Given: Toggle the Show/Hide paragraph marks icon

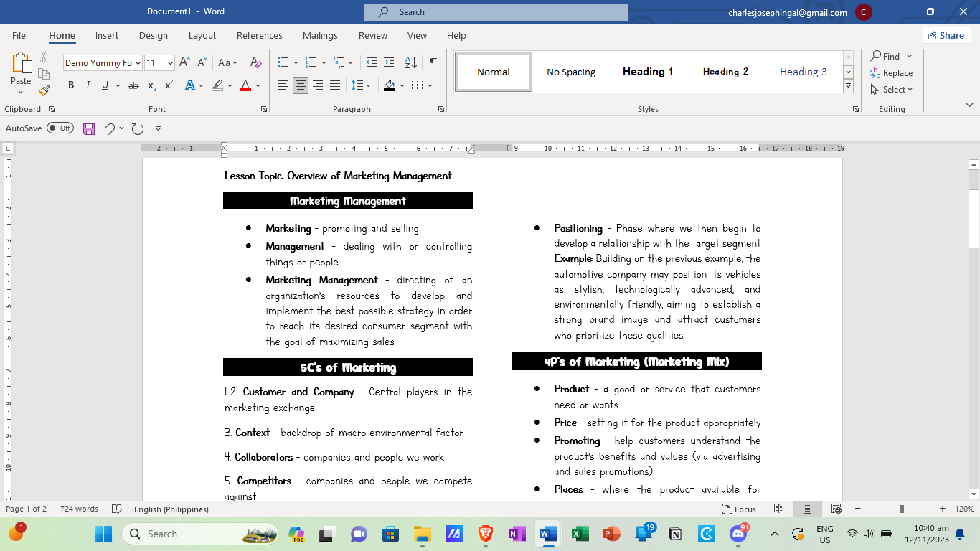Looking at the screenshot, I should pos(433,62).
